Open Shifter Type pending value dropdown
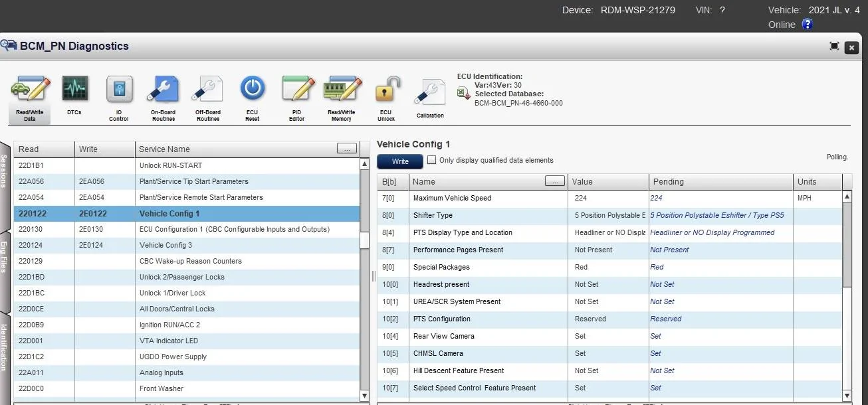 pyautogui.click(x=720, y=215)
